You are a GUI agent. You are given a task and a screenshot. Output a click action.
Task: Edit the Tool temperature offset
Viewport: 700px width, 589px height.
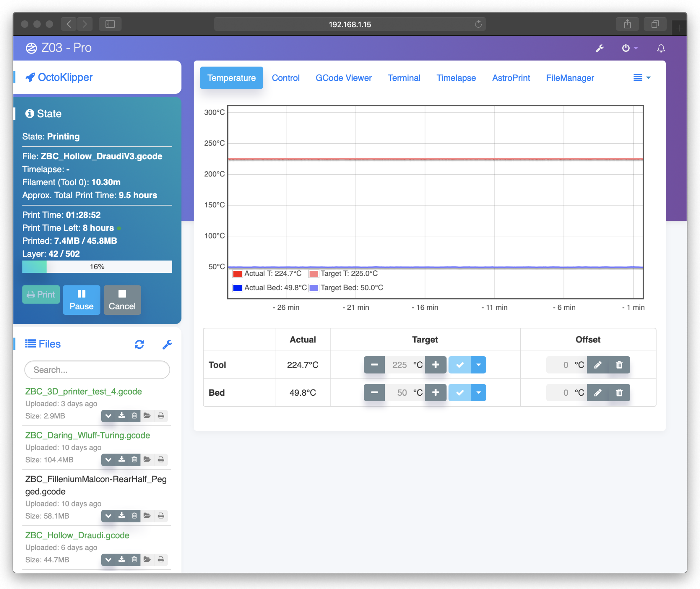point(598,365)
